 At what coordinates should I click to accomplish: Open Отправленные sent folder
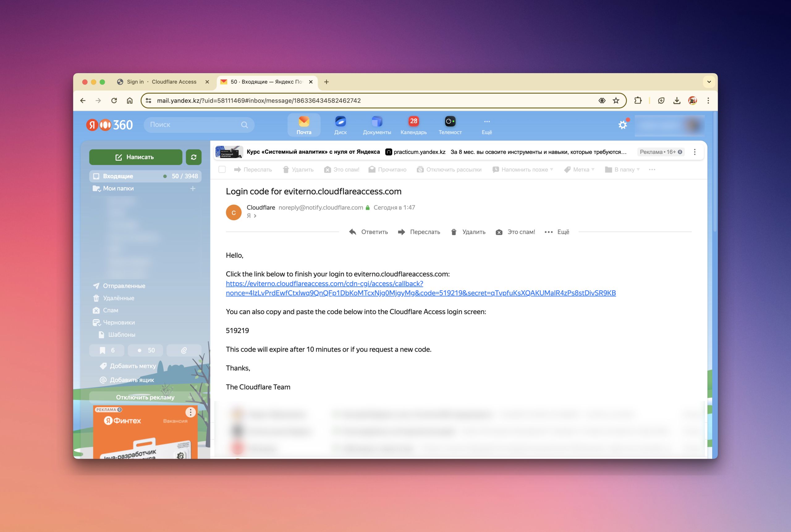pos(124,286)
